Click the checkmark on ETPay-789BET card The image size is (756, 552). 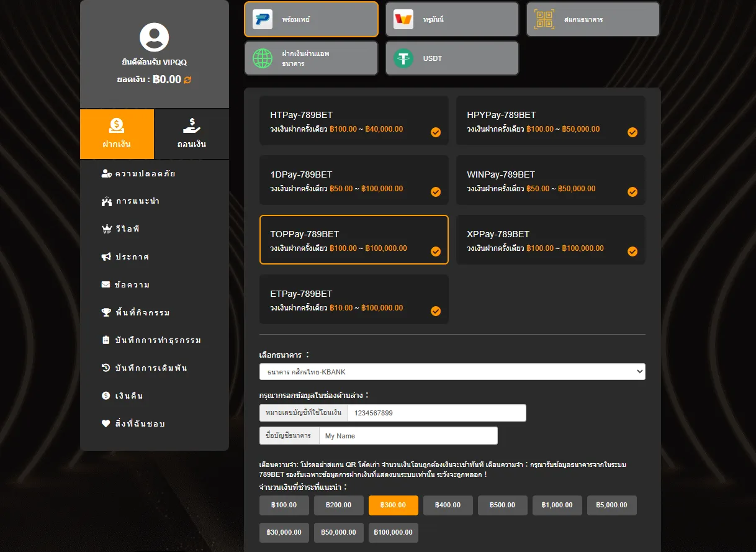(436, 311)
